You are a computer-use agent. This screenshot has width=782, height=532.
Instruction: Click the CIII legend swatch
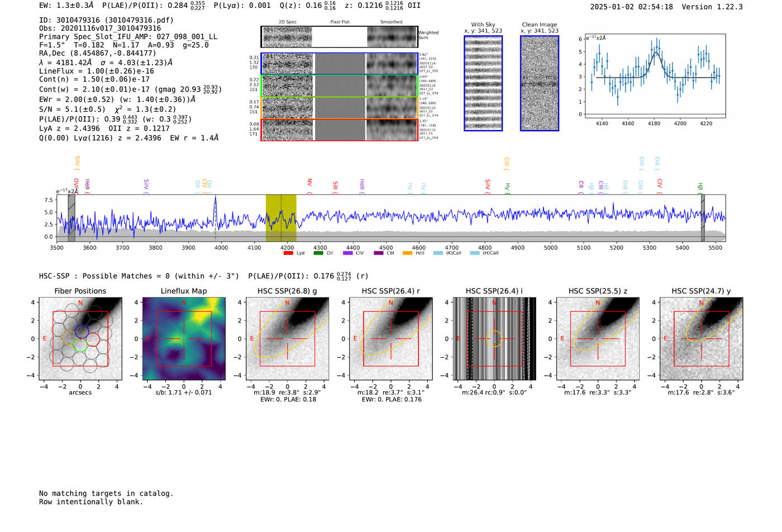pos(379,253)
